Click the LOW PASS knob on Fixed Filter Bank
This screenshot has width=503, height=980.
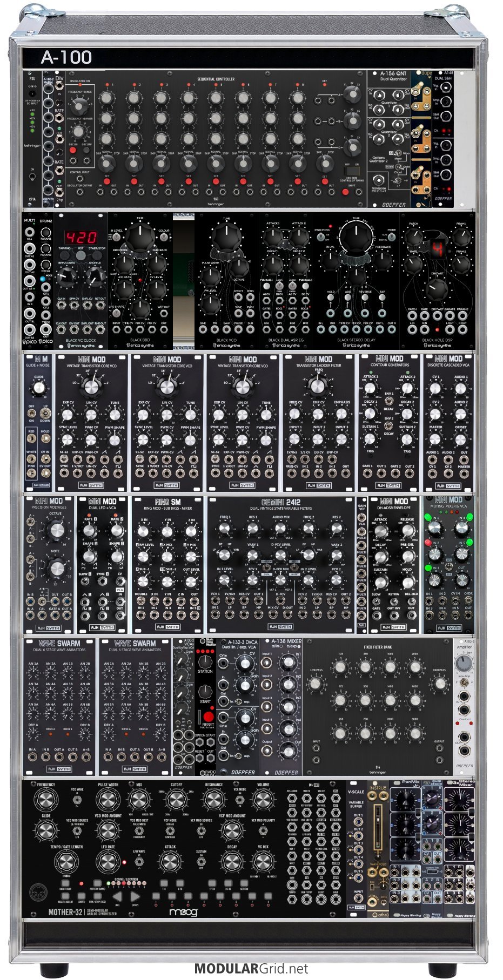coord(316,684)
